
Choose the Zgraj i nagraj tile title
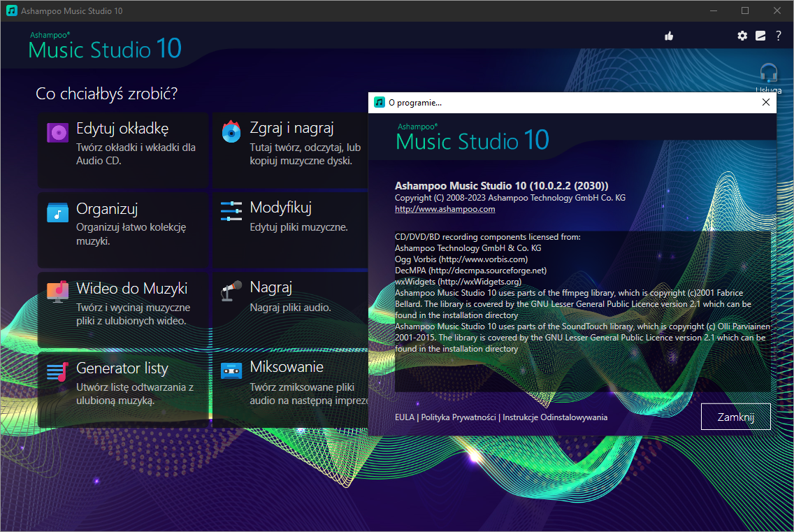(291, 128)
